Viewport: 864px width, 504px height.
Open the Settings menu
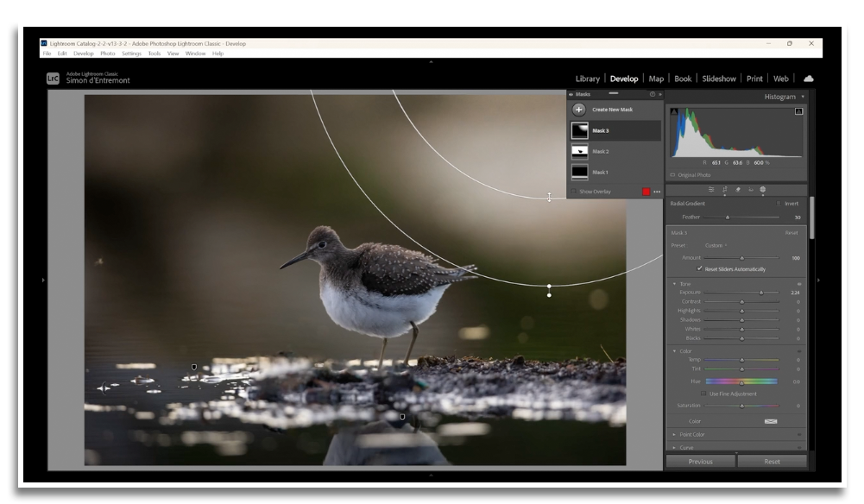pyautogui.click(x=131, y=54)
